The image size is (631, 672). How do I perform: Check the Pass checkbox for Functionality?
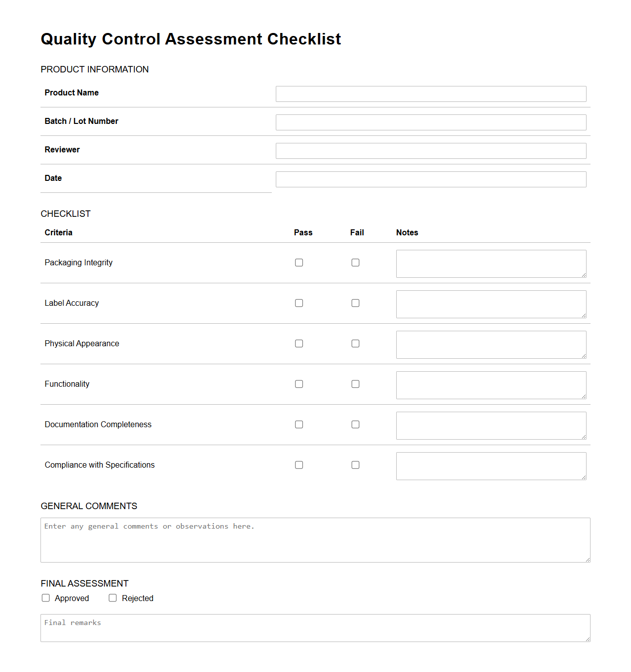click(299, 384)
